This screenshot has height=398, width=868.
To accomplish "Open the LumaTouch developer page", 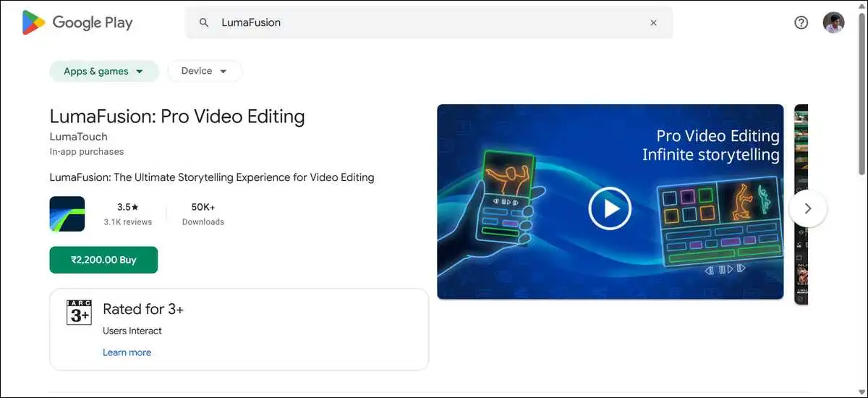I will click(79, 137).
